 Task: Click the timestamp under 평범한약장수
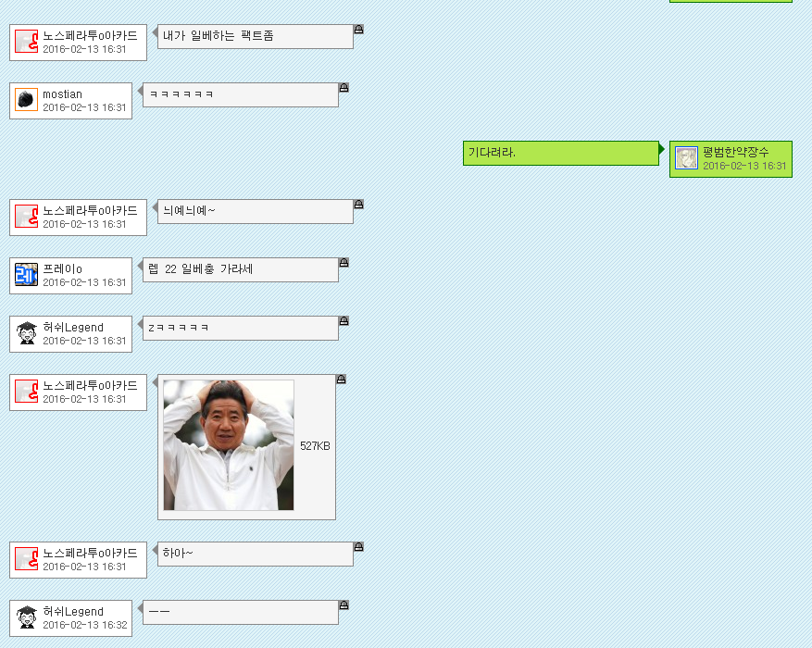click(x=744, y=166)
